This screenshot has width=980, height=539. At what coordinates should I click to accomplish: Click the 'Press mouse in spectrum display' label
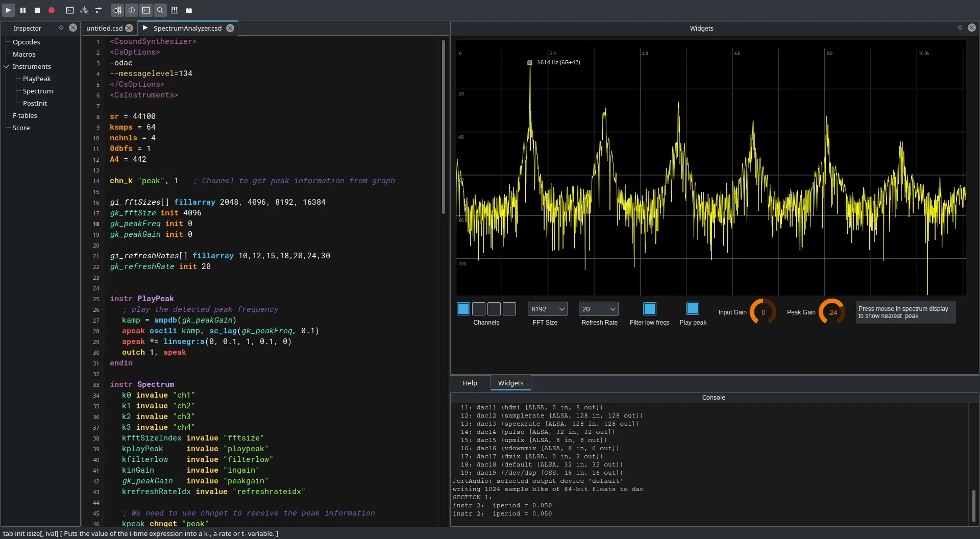(x=905, y=312)
